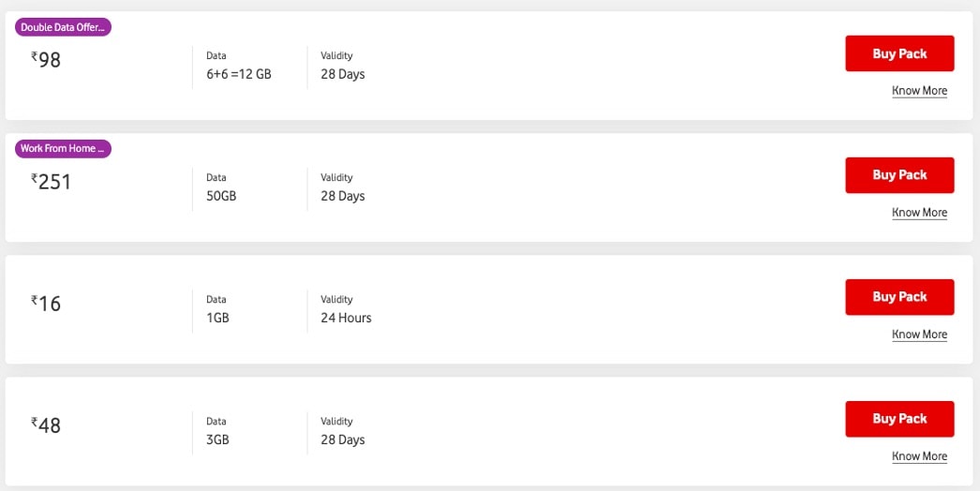Click the 3GB data text
This screenshot has height=491, width=980.
point(217,440)
